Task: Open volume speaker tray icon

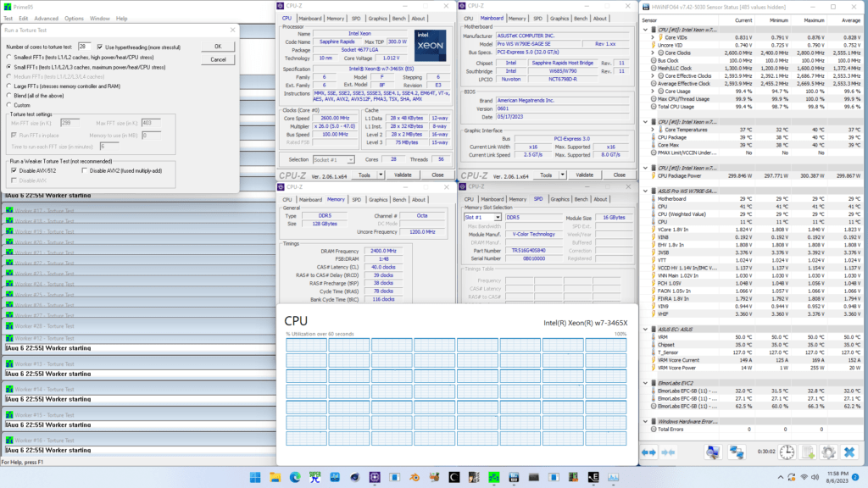Action: [x=815, y=477]
